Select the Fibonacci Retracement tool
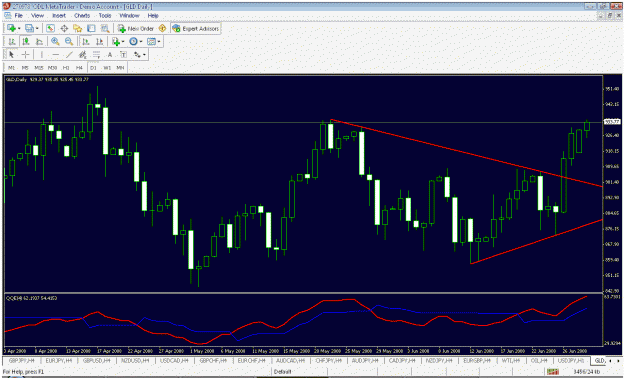Screen dimensions: 625x378 point(96,55)
